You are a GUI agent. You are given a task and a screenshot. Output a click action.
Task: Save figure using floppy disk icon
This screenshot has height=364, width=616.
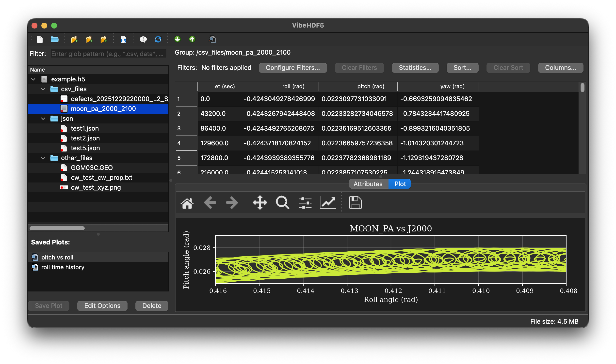click(x=355, y=203)
